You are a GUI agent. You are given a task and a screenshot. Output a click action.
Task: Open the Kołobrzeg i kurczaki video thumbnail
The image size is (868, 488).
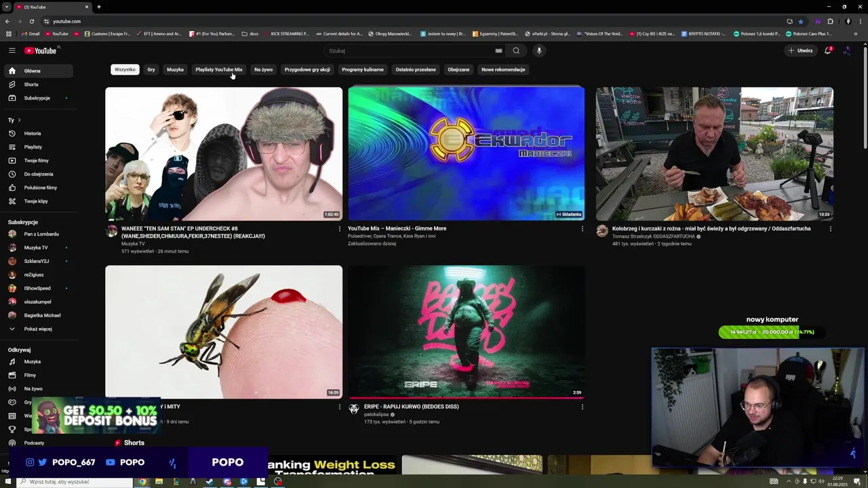point(714,153)
